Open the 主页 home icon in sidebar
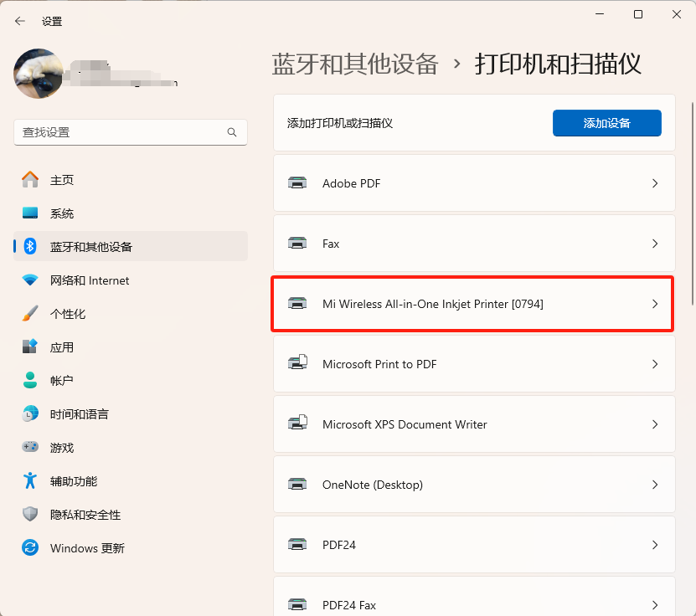This screenshot has height=616, width=696. point(30,180)
